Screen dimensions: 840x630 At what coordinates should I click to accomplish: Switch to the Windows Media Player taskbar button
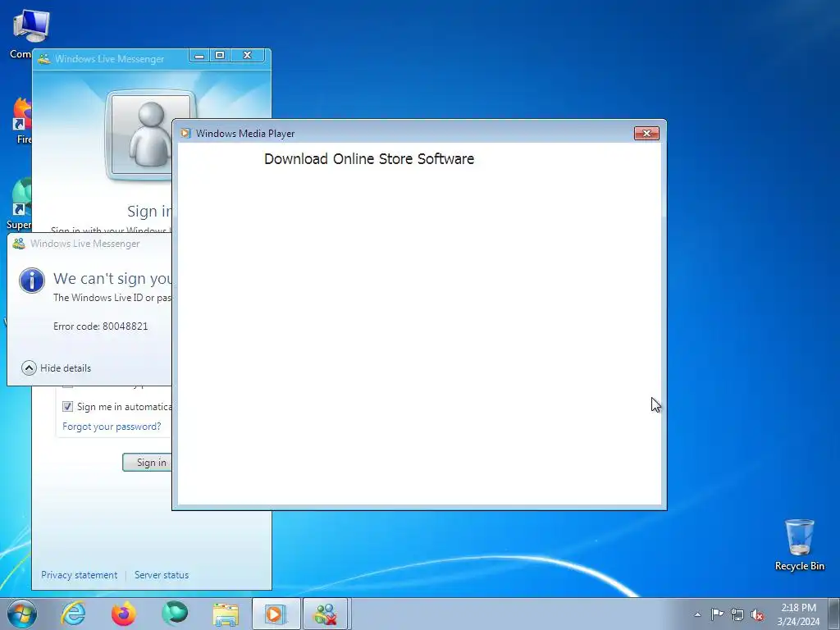[276, 614]
